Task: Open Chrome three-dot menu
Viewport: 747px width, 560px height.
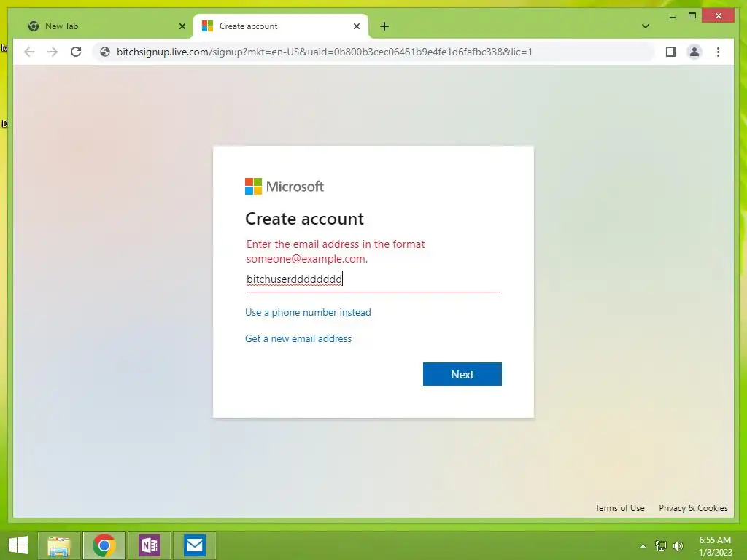Action: [718, 52]
